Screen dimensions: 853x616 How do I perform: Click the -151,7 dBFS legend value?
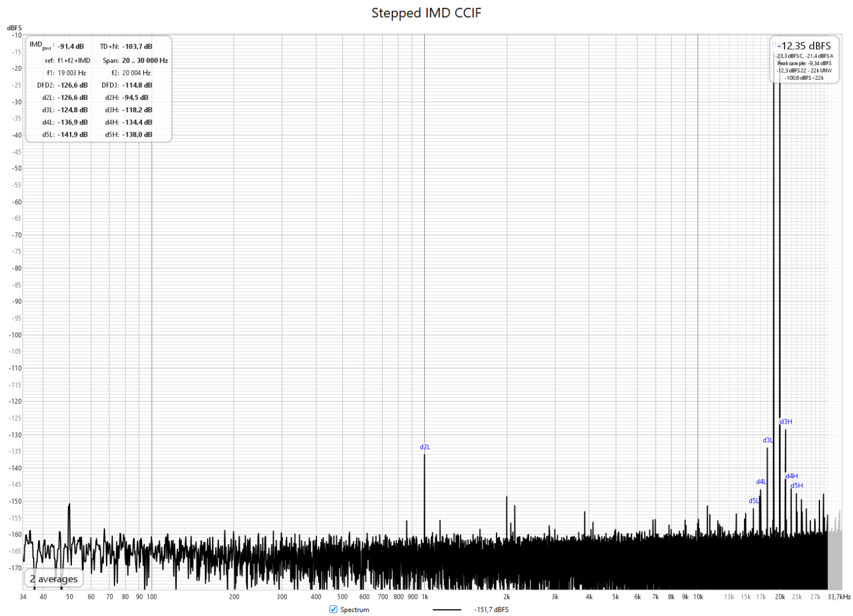click(491, 610)
